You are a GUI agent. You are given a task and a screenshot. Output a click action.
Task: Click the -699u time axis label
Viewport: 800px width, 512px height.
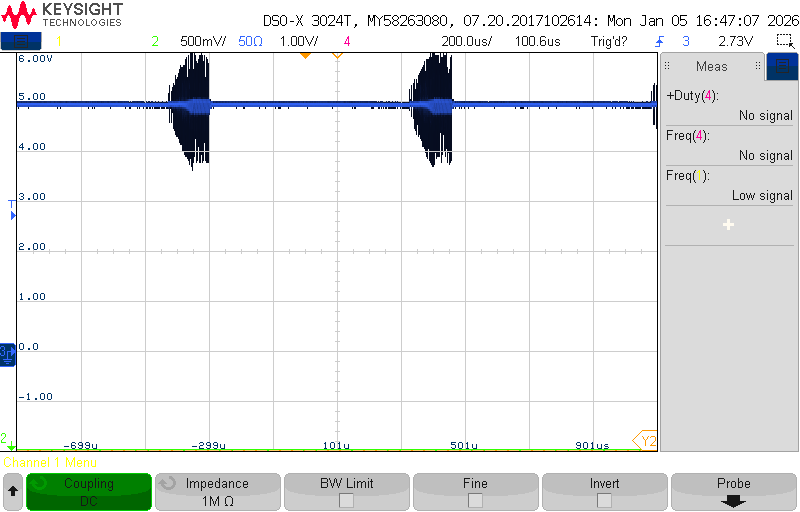pyautogui.click(x=80, y=445)
